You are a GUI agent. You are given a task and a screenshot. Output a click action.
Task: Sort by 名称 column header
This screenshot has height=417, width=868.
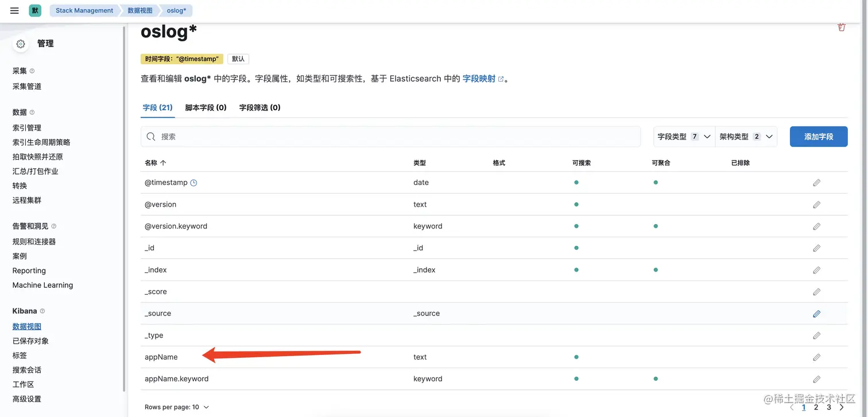(x=155, y=163)
